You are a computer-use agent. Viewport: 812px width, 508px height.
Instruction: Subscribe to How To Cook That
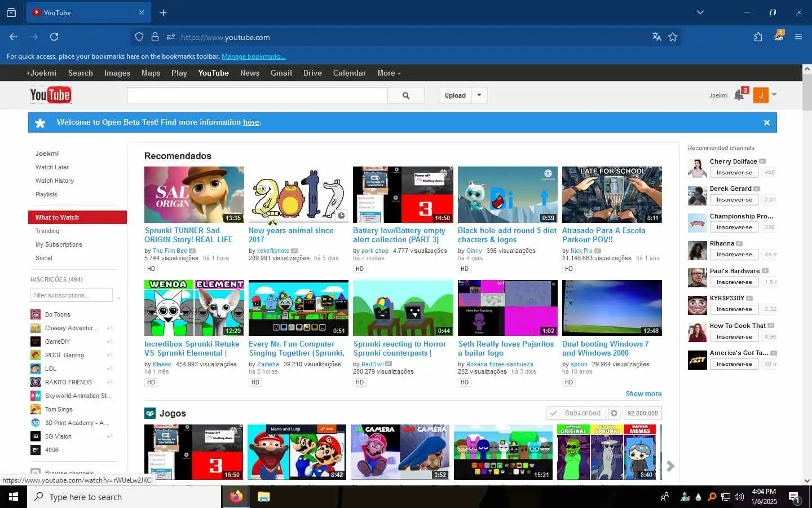734,337
